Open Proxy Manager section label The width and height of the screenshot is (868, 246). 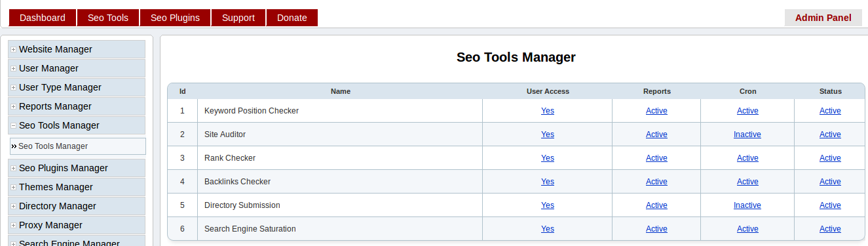click(x=50, y=225)
